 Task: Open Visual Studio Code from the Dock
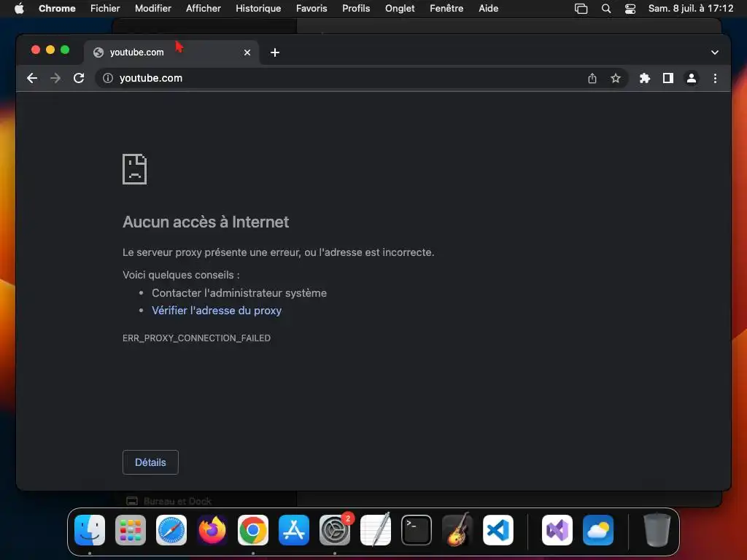click(x=498, y=530)
